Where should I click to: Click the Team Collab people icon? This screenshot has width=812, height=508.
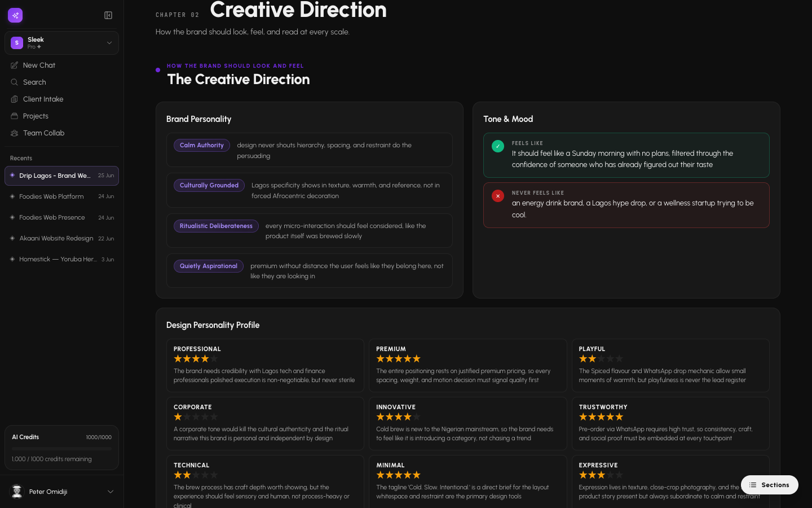click(15, 133)
